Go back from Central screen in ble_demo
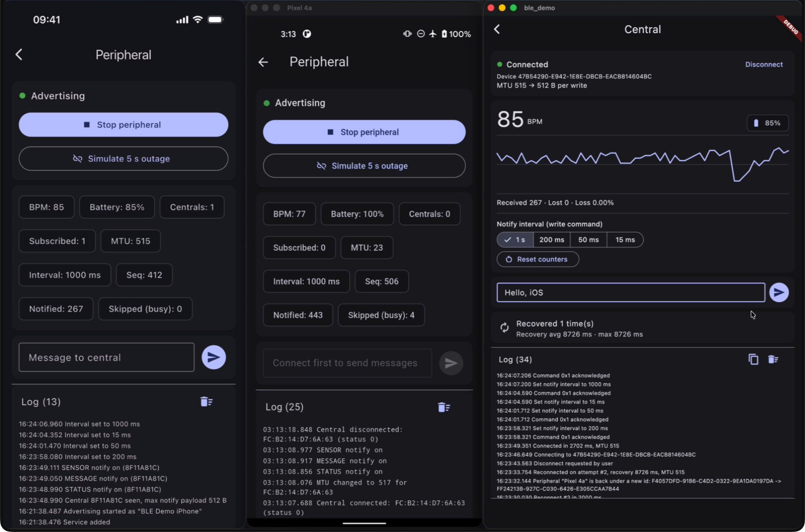 click(497, 29)
